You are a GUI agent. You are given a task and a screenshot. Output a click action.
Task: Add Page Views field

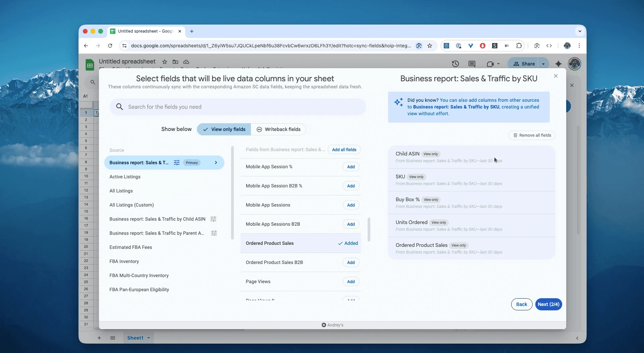(x=351, y=281)
